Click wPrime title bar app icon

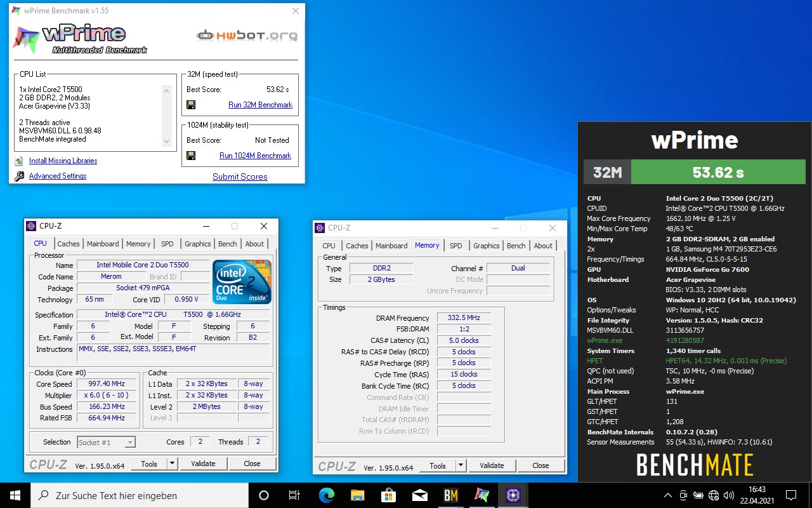pos(16,11)
